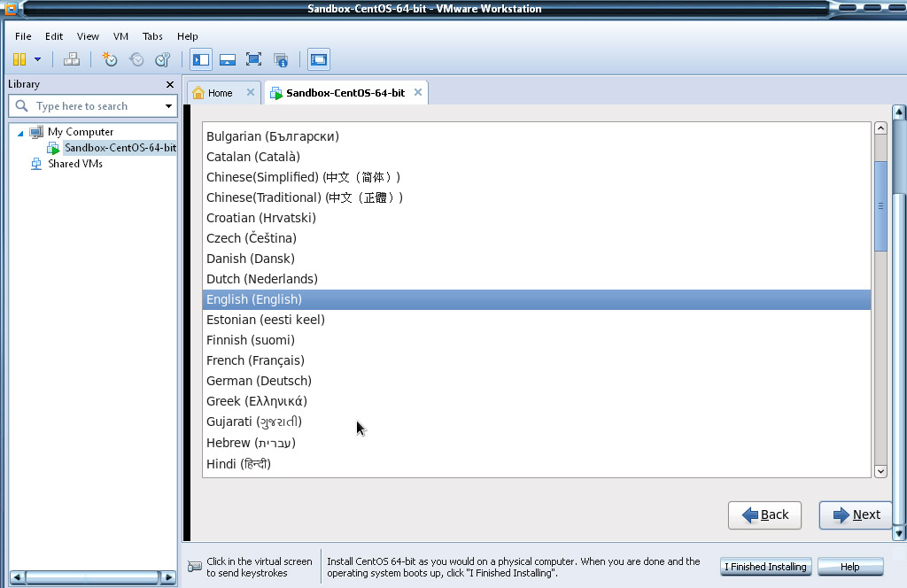The image size is (907, 588).
Task: Click the keyboard icon in status bar
Action: tap(195, 567)
